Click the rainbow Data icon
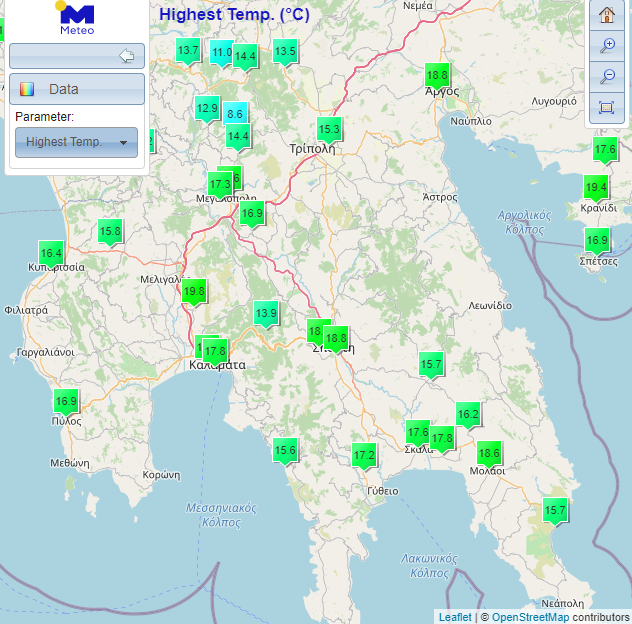The width and height of the screenshot is (632, 624). coord(27,89)
